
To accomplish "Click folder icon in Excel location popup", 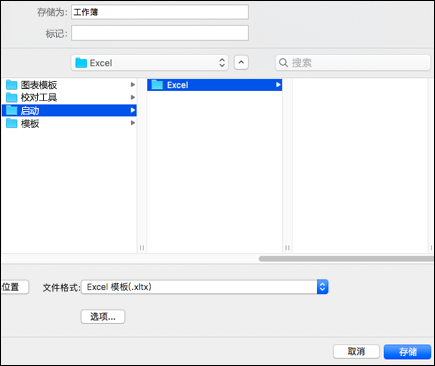I will click(x=81, y=63).
